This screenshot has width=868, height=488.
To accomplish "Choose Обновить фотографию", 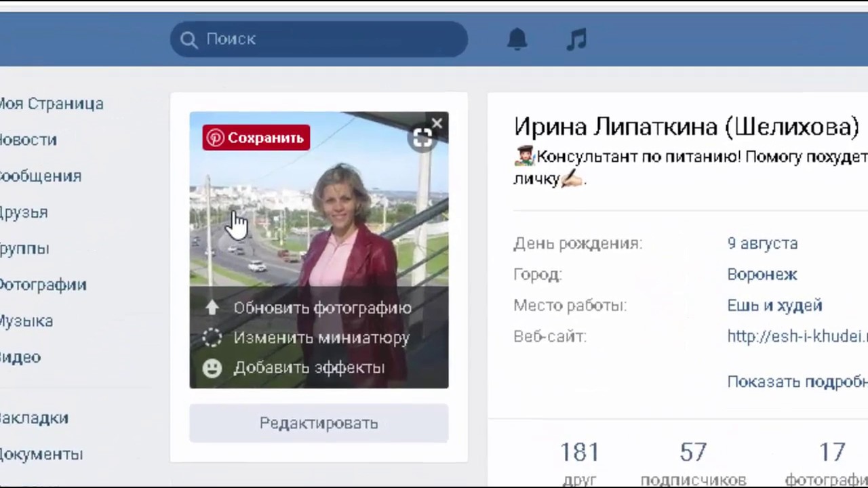I will (322, 308).
